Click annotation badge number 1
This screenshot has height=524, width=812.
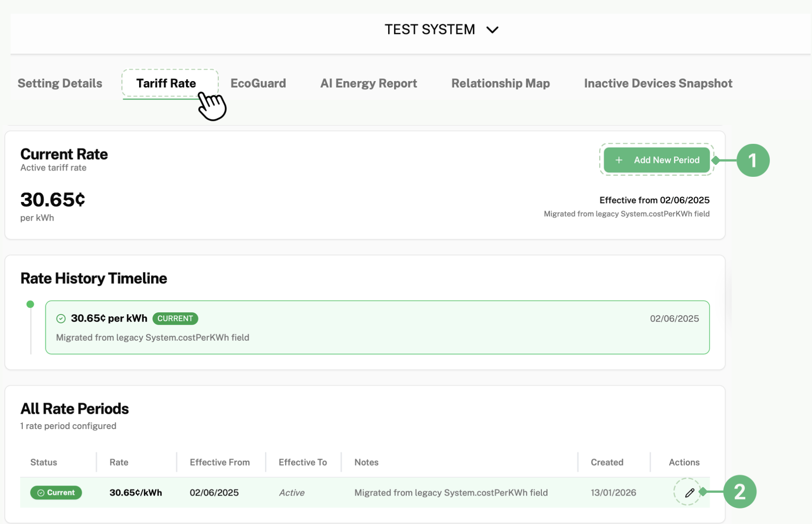(752, 160)
